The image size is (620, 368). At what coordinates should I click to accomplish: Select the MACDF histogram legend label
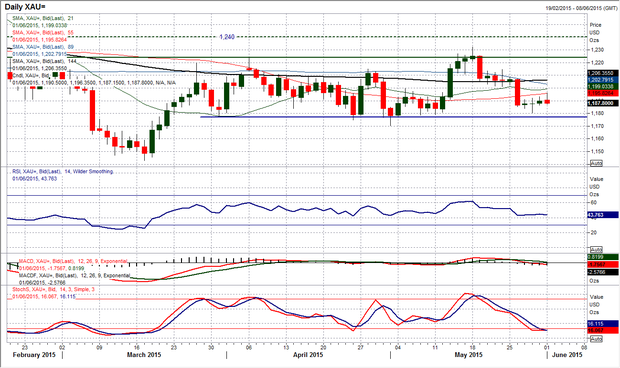tap(74, 275)
